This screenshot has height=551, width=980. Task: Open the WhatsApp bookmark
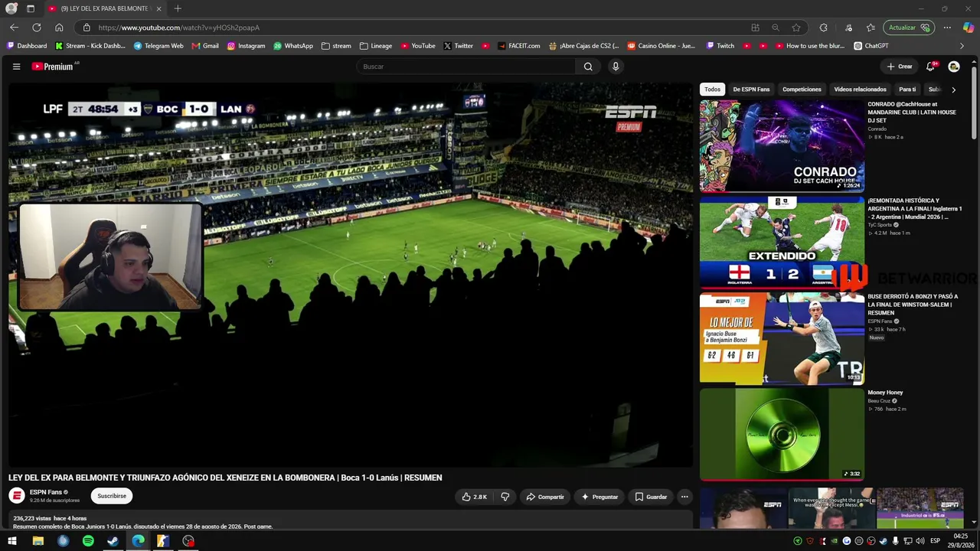293,46
